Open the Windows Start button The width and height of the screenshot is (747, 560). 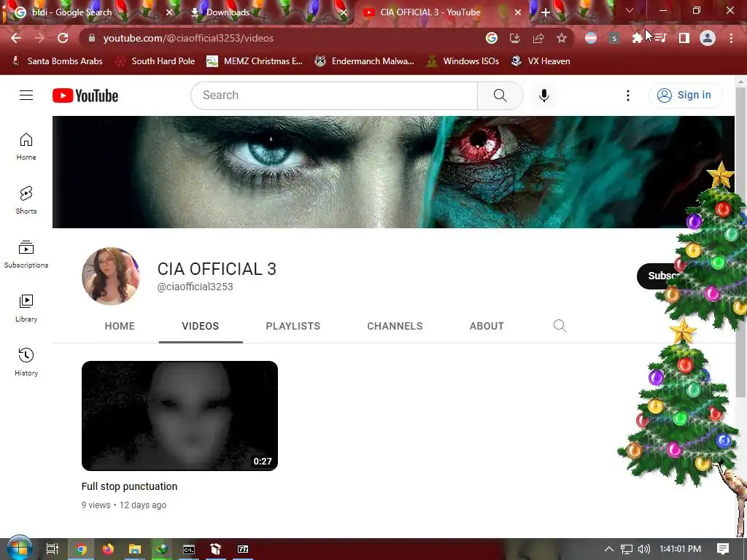(19, 548)
